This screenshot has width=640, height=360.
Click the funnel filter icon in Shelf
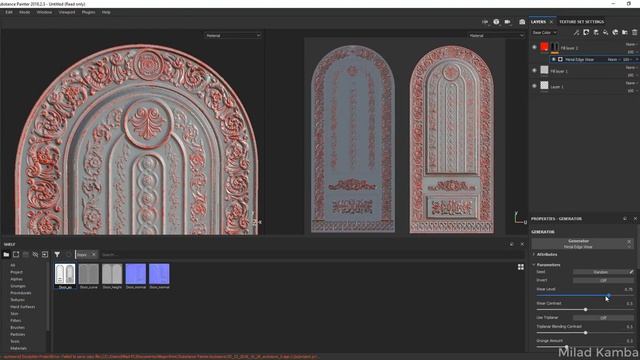click(x=57, y=254)
